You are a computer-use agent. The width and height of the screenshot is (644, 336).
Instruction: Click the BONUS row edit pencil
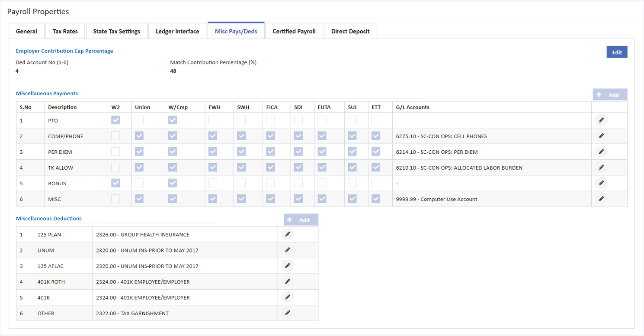tap(601, 183)
